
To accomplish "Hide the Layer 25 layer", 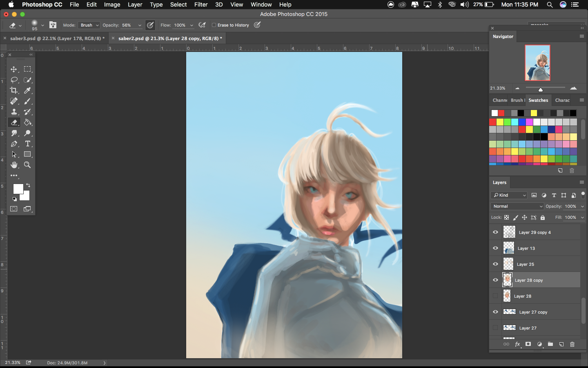I will [x=495, y=264].
